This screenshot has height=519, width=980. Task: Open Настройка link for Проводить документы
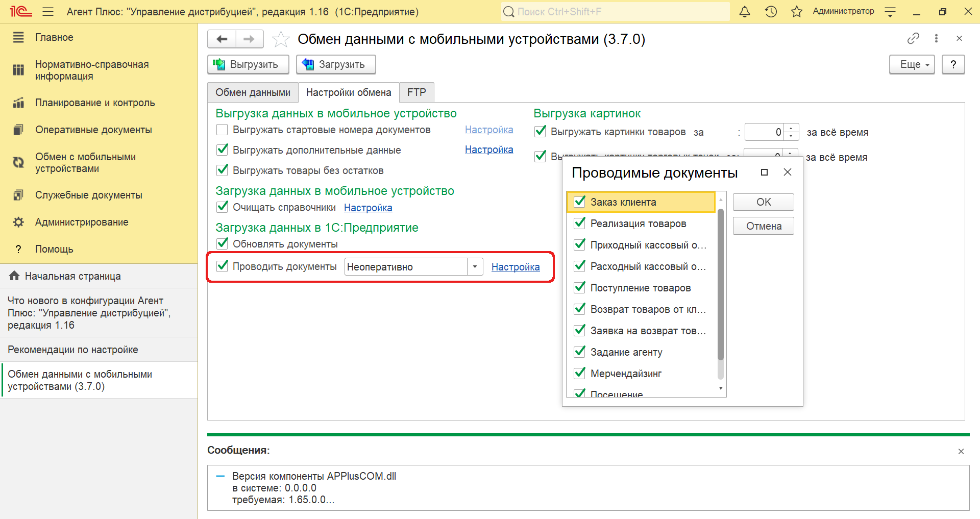[x=516, y=267]
